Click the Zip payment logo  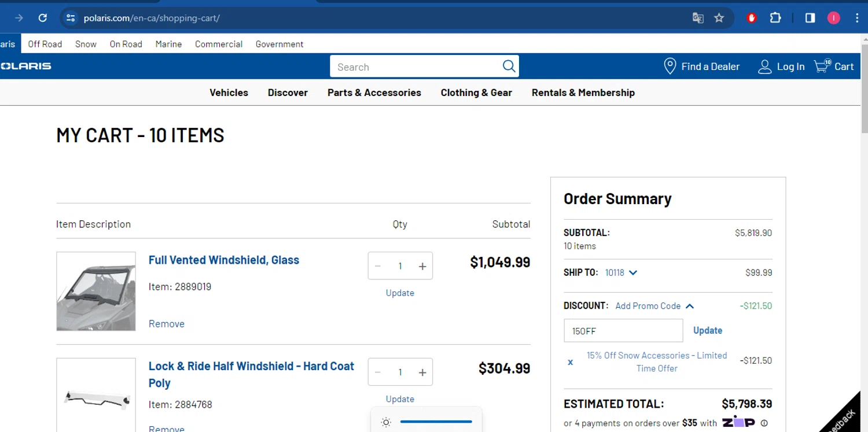click(738, 422)
